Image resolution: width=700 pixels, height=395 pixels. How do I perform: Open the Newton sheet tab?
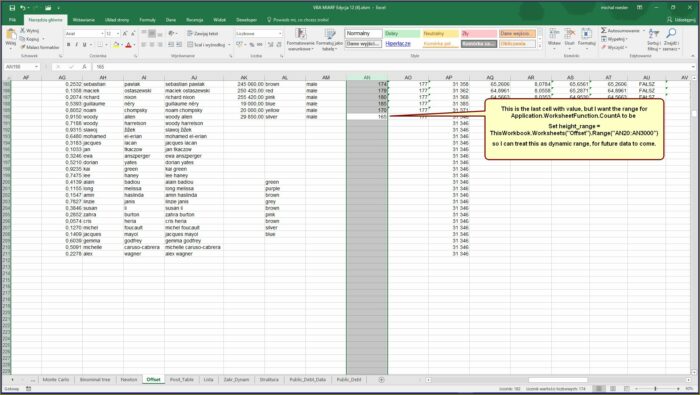pyautogui.click(x=129, y=379)
